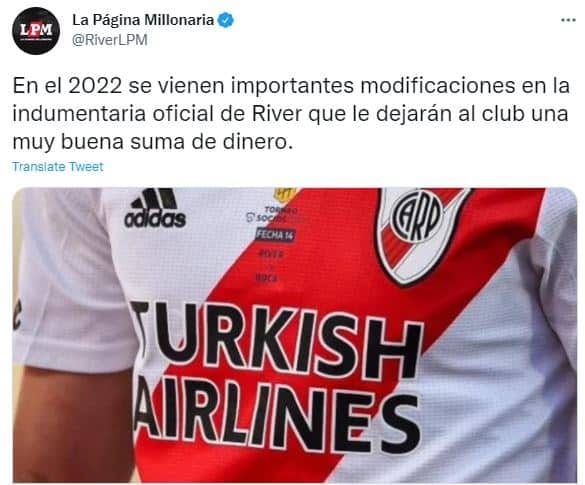
Task: Open La Página Millonaria display name
Action: click(x=143, y=20)
